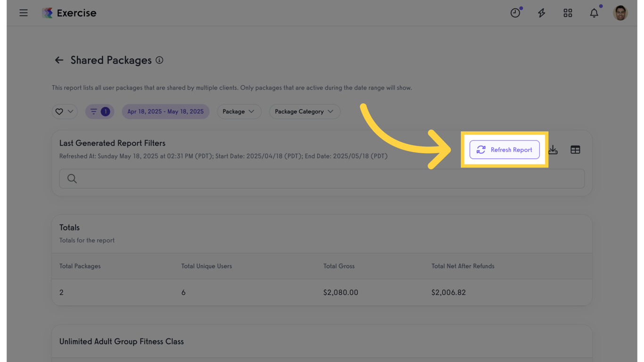The width and height of the screenshot is (644, 362).
Task: Expand the favorites heart dropdown
Action: click(65, 112)
